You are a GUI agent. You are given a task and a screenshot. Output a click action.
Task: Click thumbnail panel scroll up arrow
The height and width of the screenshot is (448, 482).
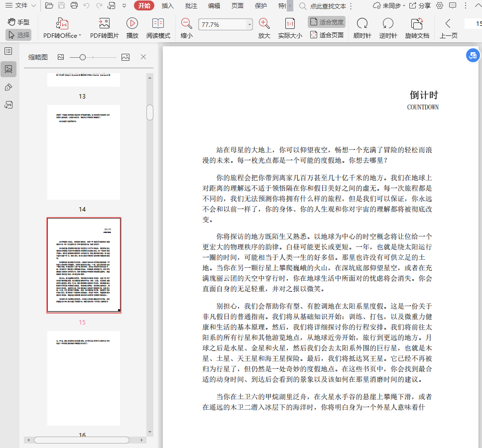coord(150,78)
